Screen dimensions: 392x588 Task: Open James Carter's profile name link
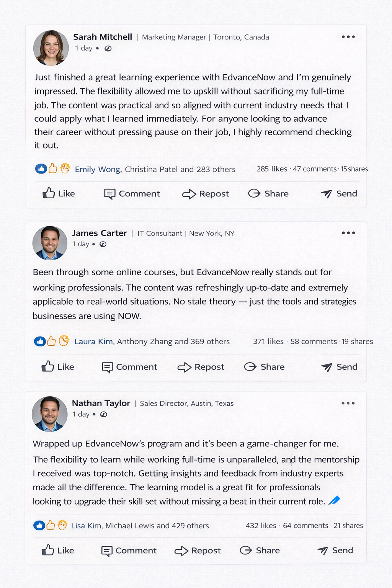pyautogui.click(x=100, y=233)
